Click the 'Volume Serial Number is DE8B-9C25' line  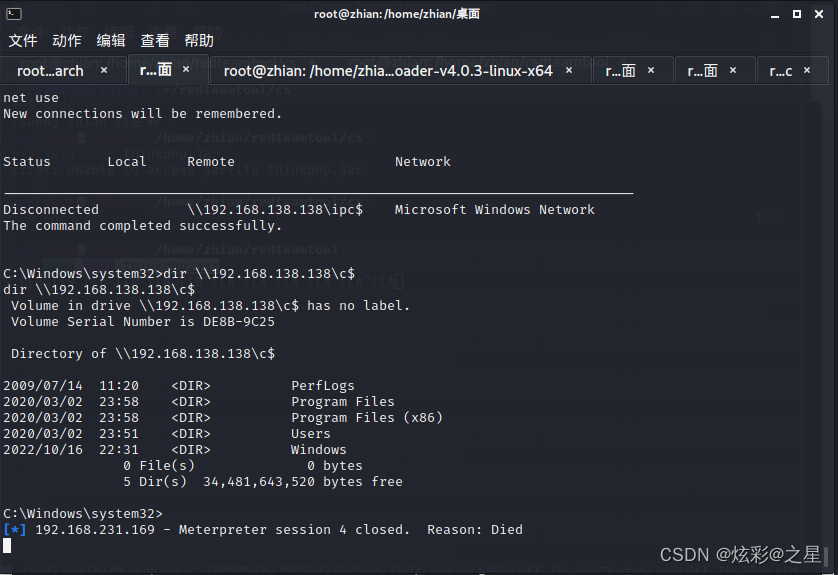(143, 322)
